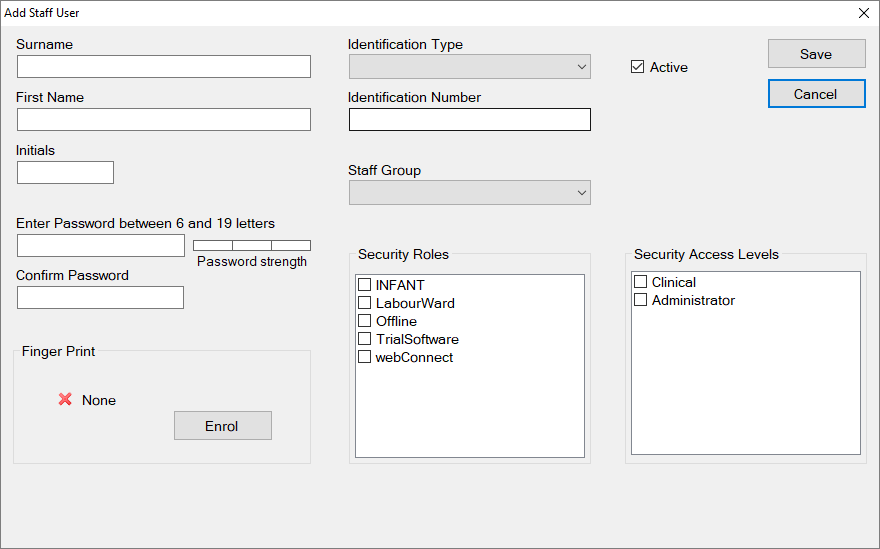Click the Password strength meter
Screen dimensions: 880x549
point(252,245)
